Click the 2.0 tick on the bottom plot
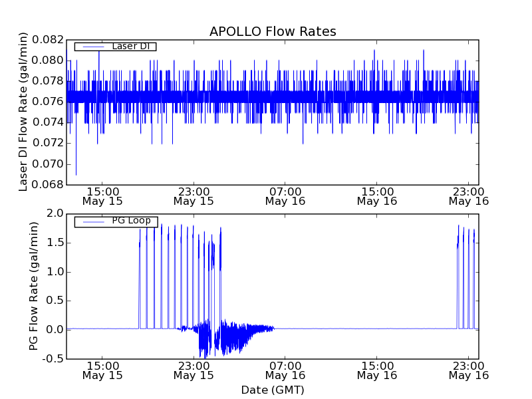Image resolution: width=532 pixels, height=399 pixels. pyautogui.click(x=56, y=213)
